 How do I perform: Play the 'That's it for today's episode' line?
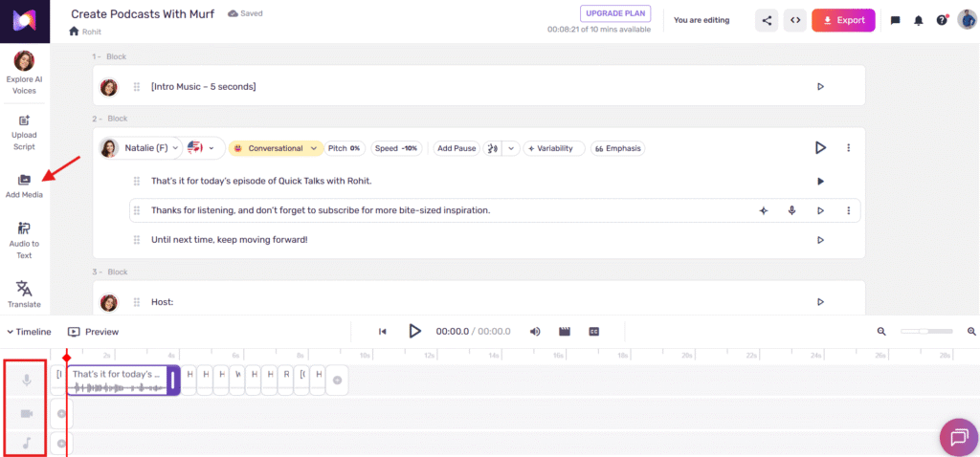coord(820,181)
